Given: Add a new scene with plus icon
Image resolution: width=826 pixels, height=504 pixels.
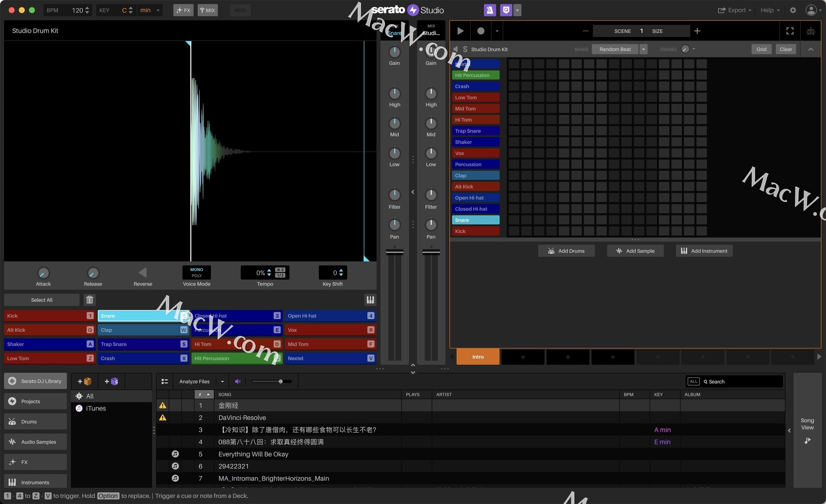Looking at the screenshot, I should tap(697, 31).
